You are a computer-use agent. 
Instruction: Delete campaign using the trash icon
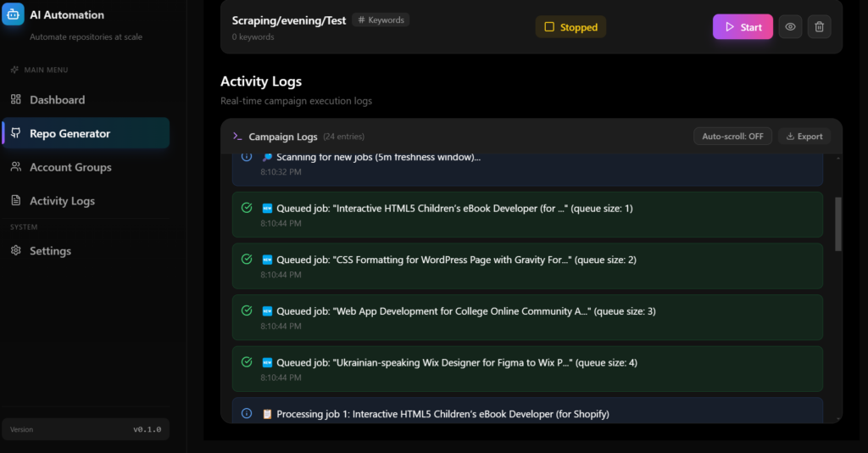pyautogui.click(x=820, y=26)
